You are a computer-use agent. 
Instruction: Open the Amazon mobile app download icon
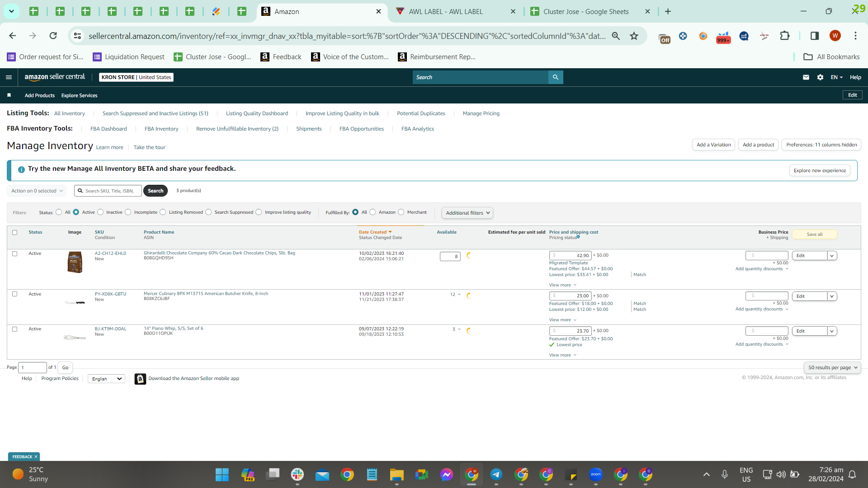[x=140, y=379]
